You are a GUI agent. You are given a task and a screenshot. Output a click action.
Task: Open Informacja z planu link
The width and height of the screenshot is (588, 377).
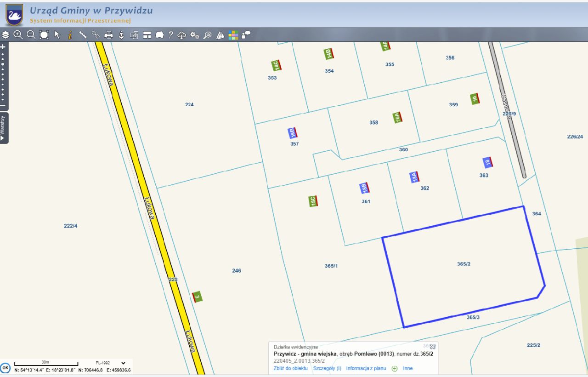[x=366, y=368]
